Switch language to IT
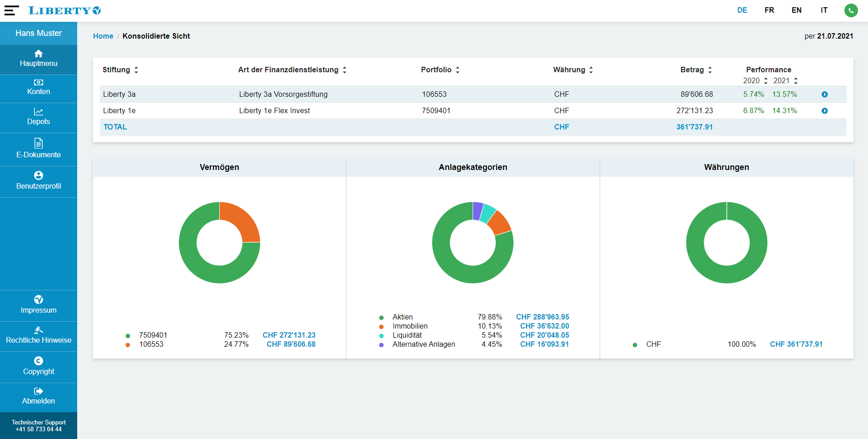Image resolution: width=868 pixels, height=439 pixels. (x=824, y=10)
